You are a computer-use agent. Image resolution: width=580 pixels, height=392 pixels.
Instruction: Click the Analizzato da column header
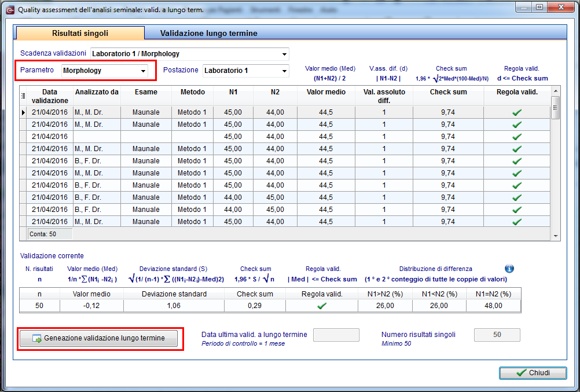pyautogui.click(x=97, y=96)
